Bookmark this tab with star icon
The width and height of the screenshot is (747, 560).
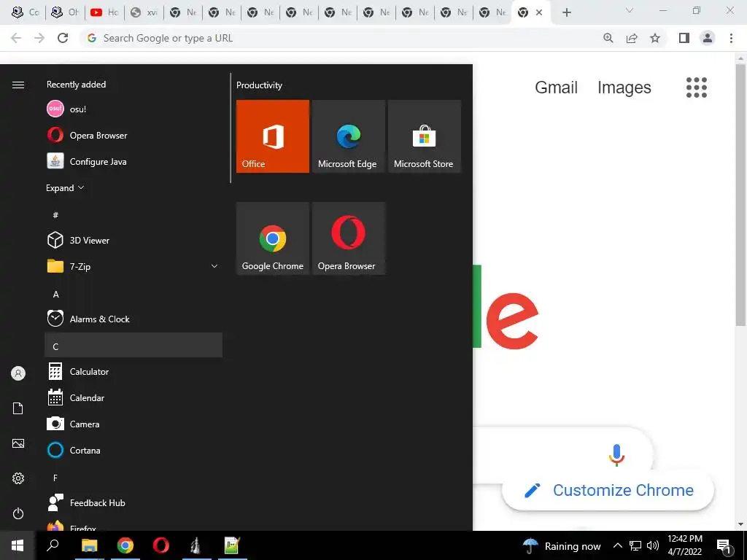[x=655, y=38]
